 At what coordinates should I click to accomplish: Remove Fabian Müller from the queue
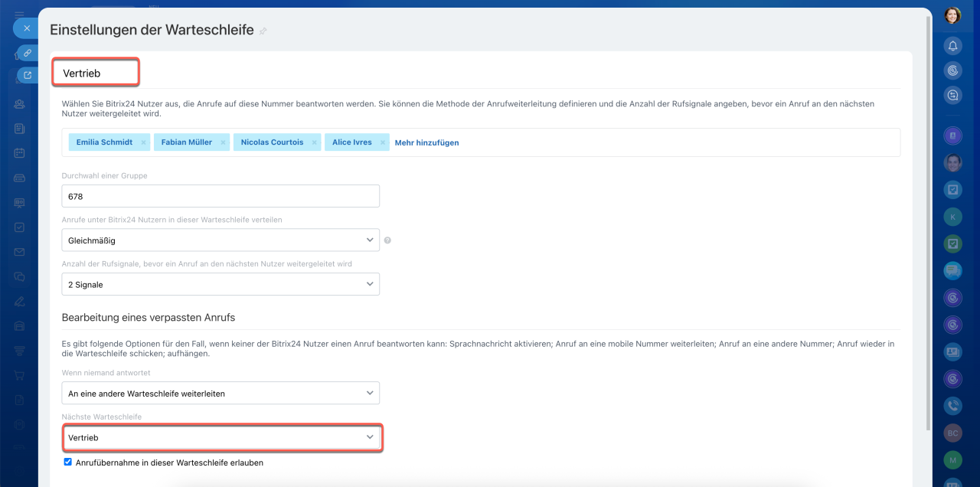223,142
